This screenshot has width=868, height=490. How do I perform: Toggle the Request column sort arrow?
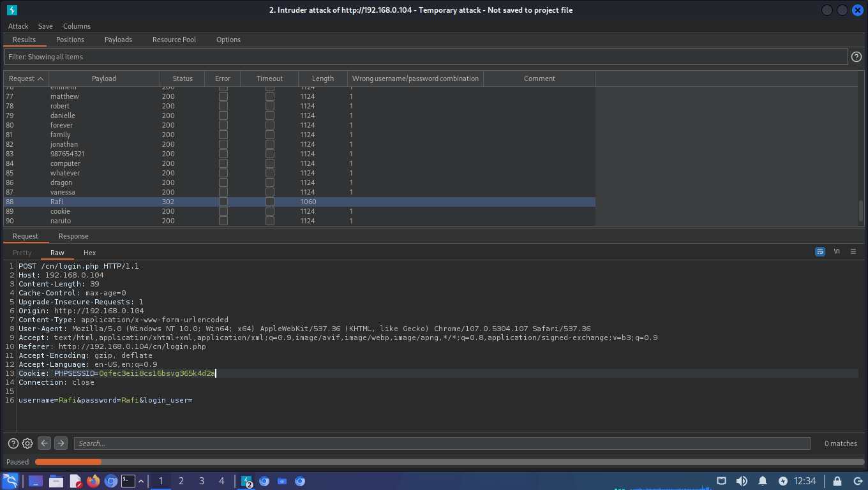41,78
